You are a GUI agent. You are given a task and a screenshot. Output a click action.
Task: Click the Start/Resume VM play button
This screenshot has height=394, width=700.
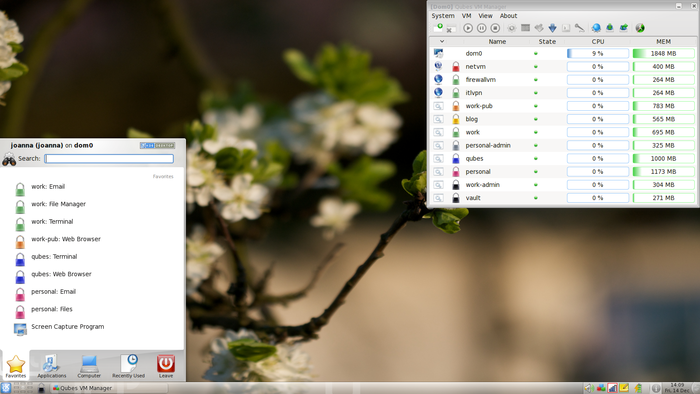tap(468, 28)
